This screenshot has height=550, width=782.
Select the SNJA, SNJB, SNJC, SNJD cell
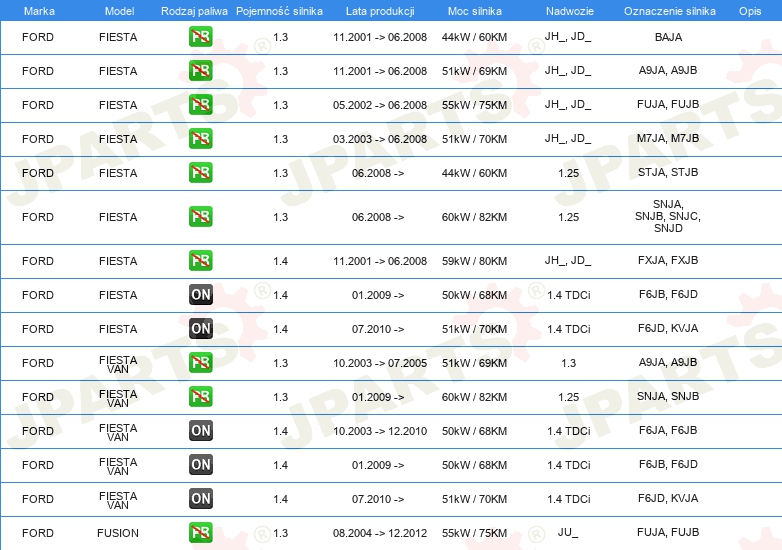pos(668,216)
